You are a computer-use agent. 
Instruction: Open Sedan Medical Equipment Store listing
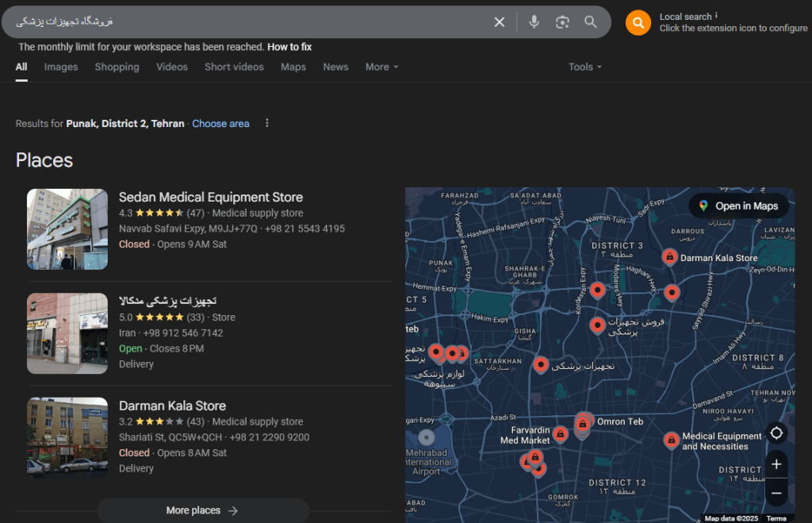211,197
